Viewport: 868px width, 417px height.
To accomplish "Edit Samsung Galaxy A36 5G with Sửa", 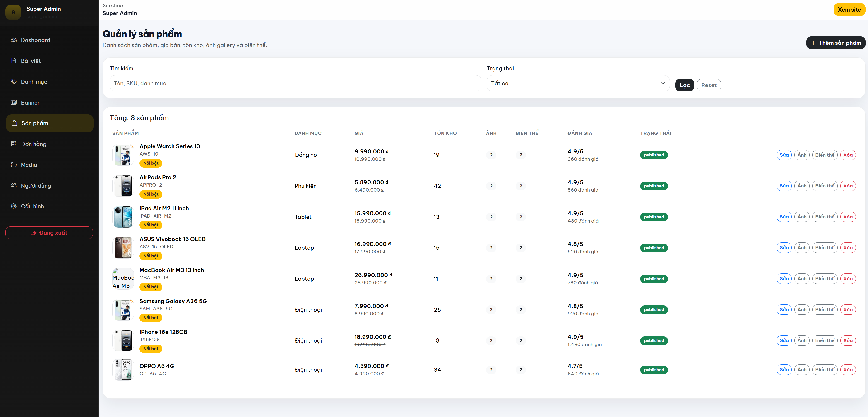I will point(784,309).
